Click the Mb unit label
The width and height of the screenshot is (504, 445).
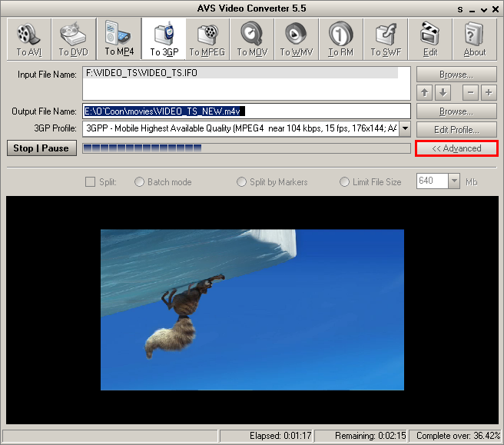coord(471,182)
